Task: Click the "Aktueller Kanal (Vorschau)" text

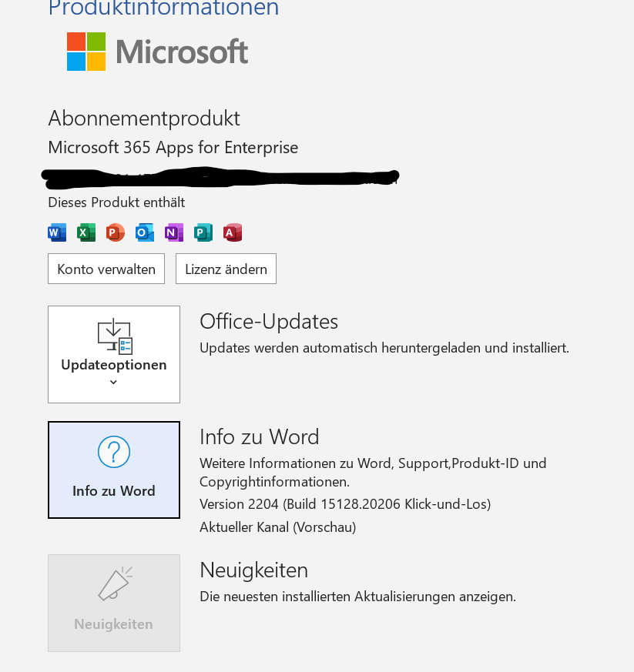Action: pyautogui.click(x=278, y=527)
